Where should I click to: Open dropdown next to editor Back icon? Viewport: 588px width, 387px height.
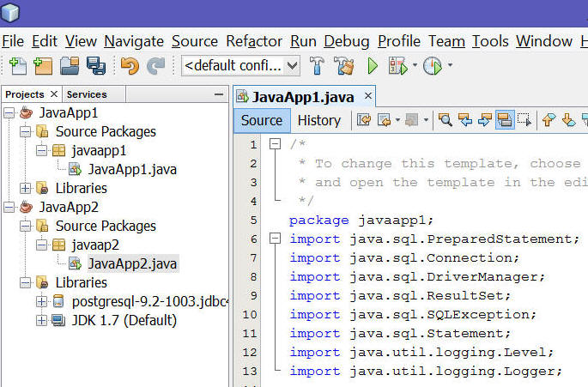click(397, 120)
